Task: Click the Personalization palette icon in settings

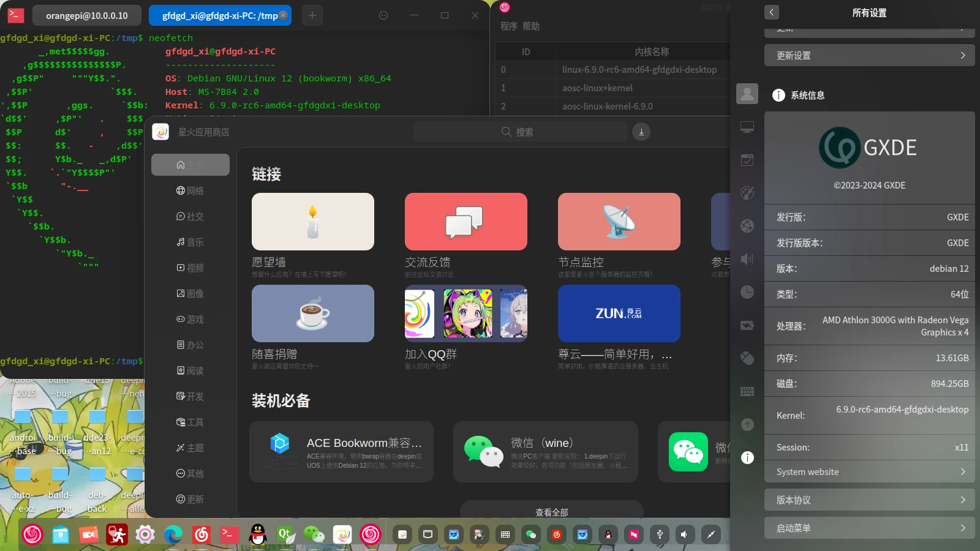Action: pyautogui.click(x=747, y=193)
